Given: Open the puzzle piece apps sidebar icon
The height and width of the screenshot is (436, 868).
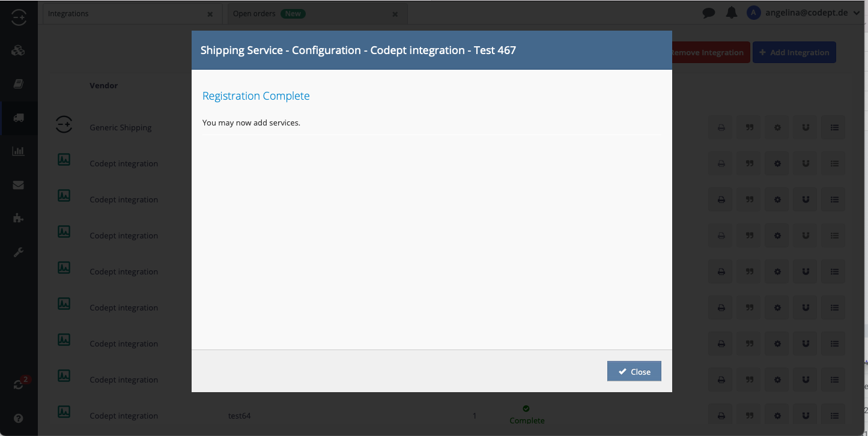Looking at the screenshot, I should [18, 218].
